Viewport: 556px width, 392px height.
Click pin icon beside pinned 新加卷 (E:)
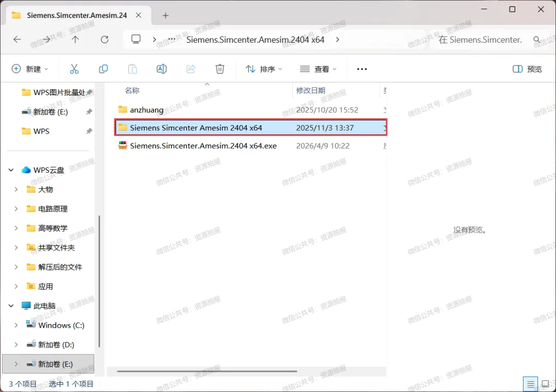pos(89,112)
